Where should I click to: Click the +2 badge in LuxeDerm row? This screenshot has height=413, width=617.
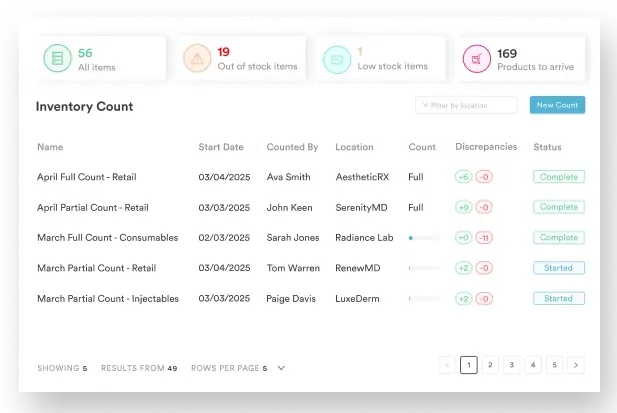coord(464,299)
